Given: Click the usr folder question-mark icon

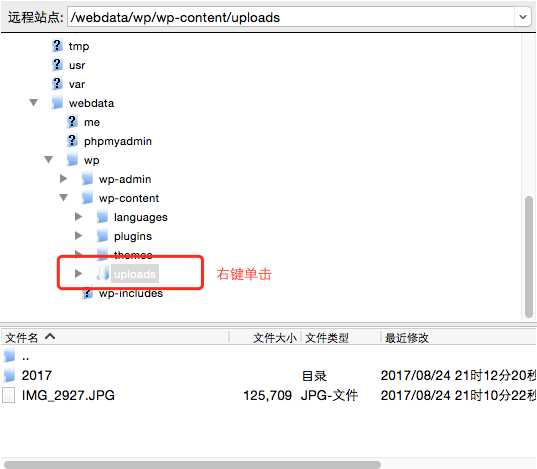Looking at the screenshot, I should point(57,65).
